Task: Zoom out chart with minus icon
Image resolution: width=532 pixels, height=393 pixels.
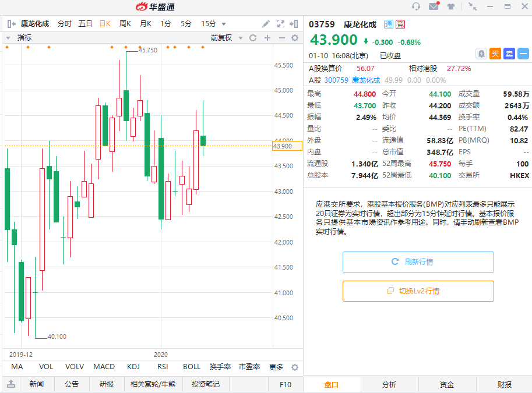Action: (x=281, y=38)
